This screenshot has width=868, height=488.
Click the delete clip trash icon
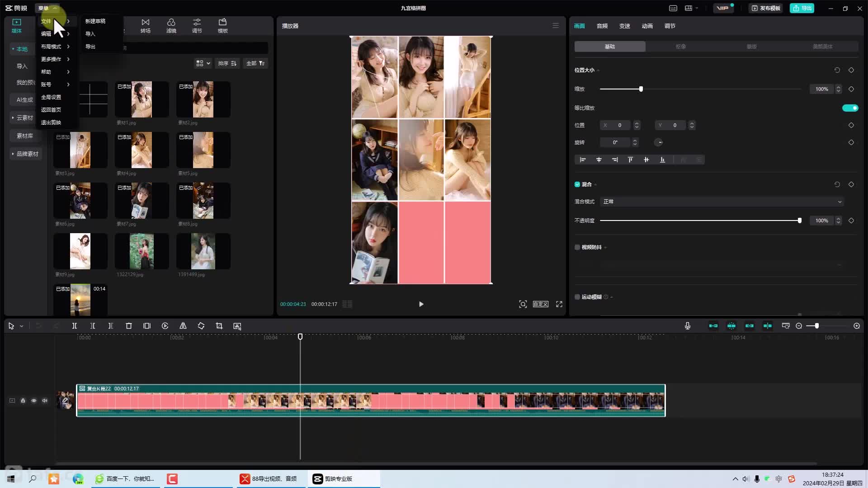click(129, 326)
